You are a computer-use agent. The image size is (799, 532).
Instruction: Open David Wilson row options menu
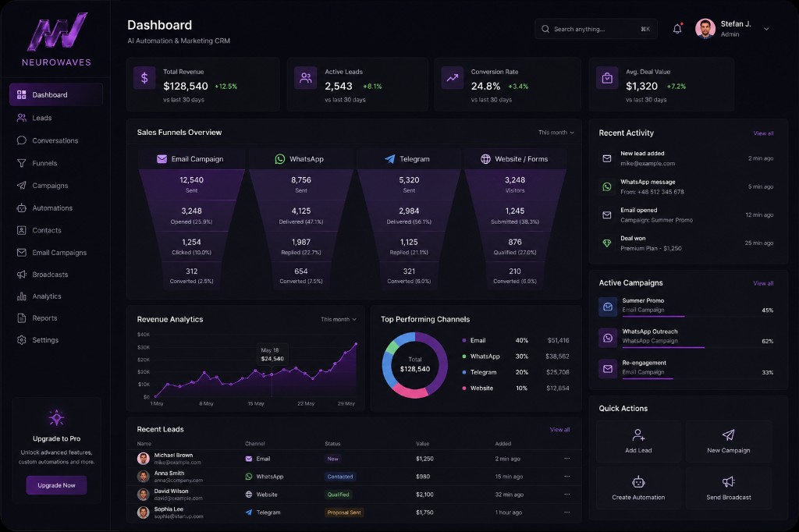click(567, 495)
